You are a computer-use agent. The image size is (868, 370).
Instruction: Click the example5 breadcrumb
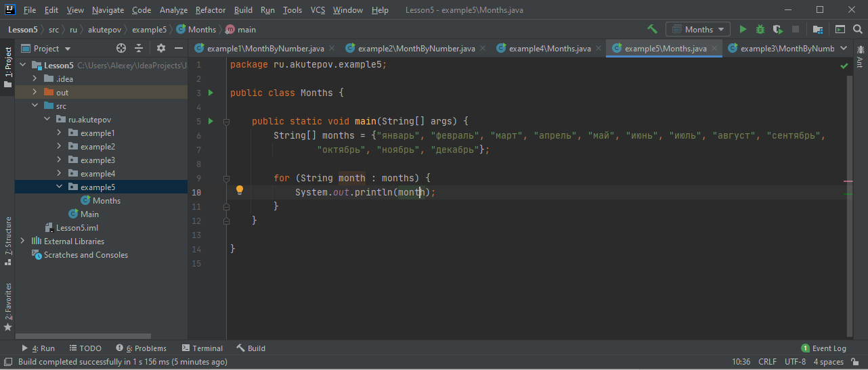point(149,30)
